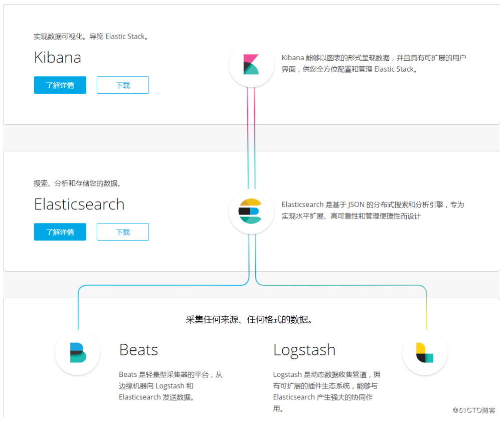The image size is (504, 425).
Task: Select the Kibana heading
Action: [x=58, y=58]
